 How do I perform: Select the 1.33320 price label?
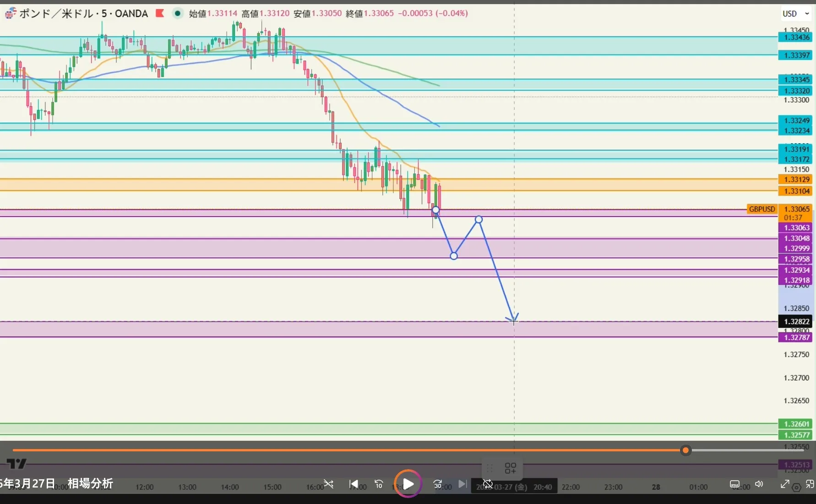coord(795,91)
